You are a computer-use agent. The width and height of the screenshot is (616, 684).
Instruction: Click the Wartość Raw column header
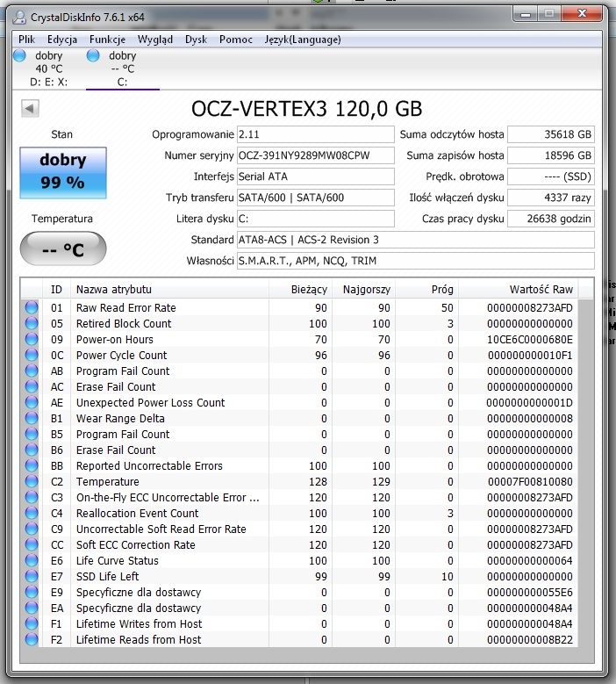pos(519,289)
